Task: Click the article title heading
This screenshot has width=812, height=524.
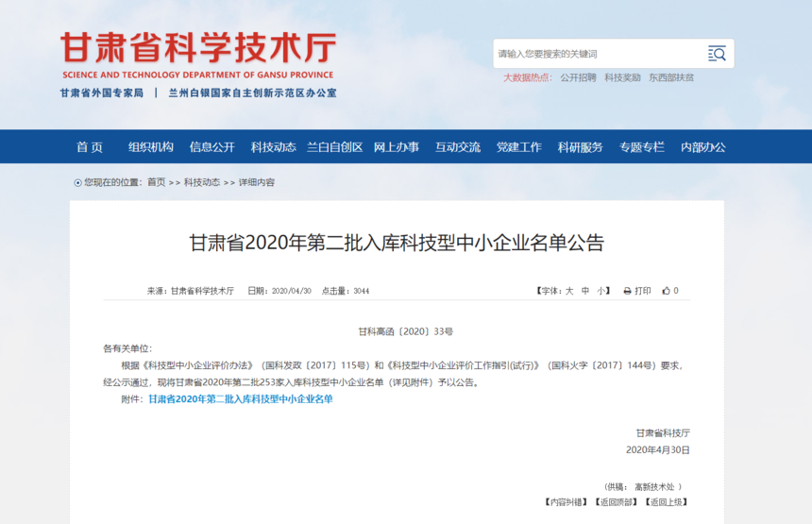Action: 397,243
